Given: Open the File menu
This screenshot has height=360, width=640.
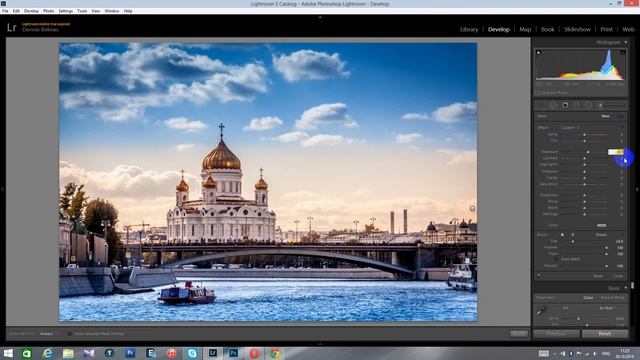Looking at the screenshot, I should (x=5, y=11).
